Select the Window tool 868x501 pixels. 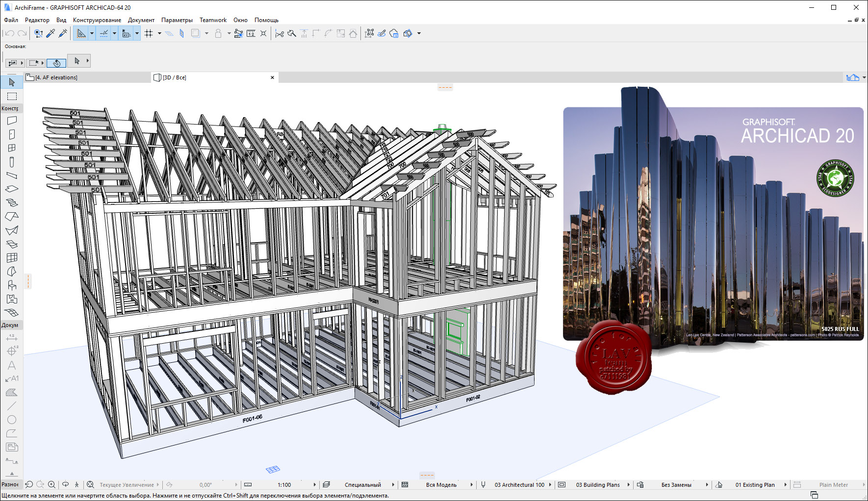(12, 148)
